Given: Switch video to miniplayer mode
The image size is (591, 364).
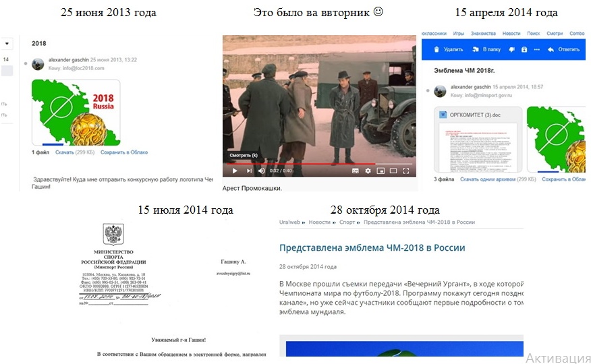Looking at the screenshot, I should point(381,171).
